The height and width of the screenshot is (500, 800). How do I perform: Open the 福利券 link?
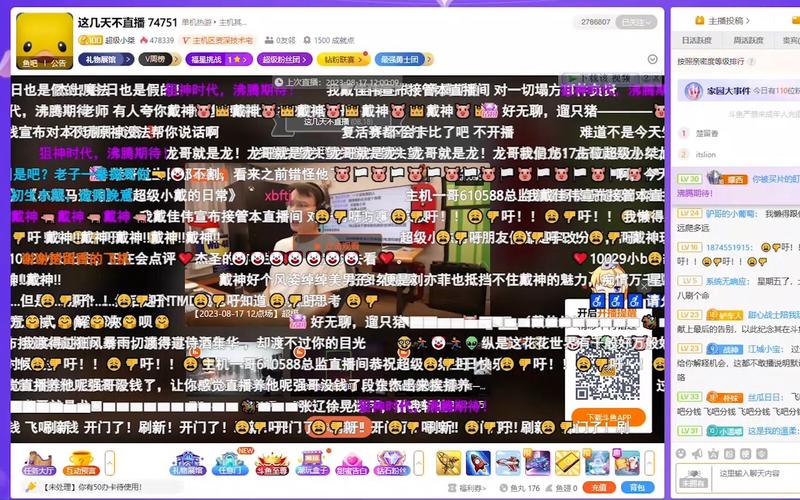click(x=467, y=488)
